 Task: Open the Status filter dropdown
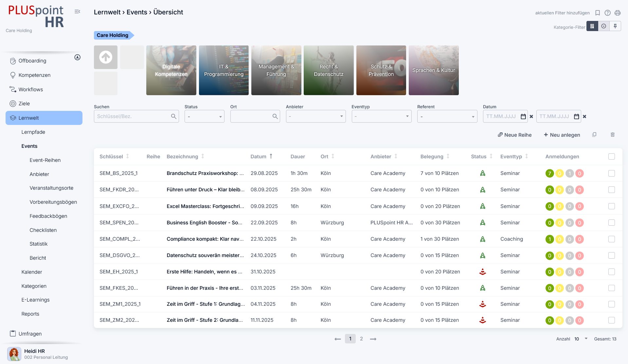(x=205, y=116)
